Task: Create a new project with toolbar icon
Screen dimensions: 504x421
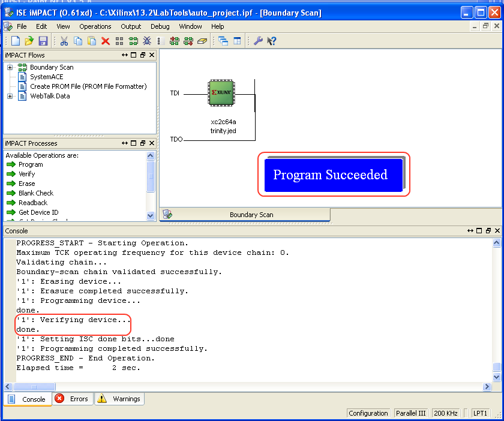Action: coord(16,41)
